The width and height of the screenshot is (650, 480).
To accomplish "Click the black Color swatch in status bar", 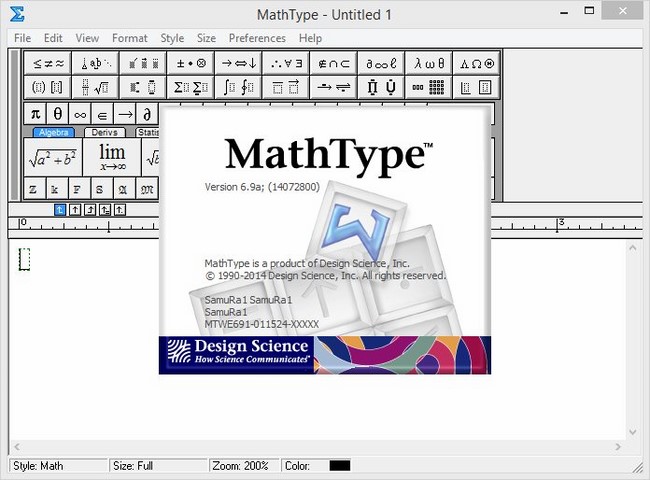I will (x=340, y=466).
